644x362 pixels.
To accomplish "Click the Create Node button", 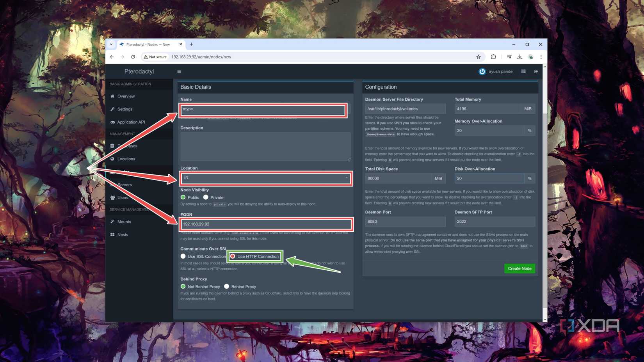I will point(519,268).
